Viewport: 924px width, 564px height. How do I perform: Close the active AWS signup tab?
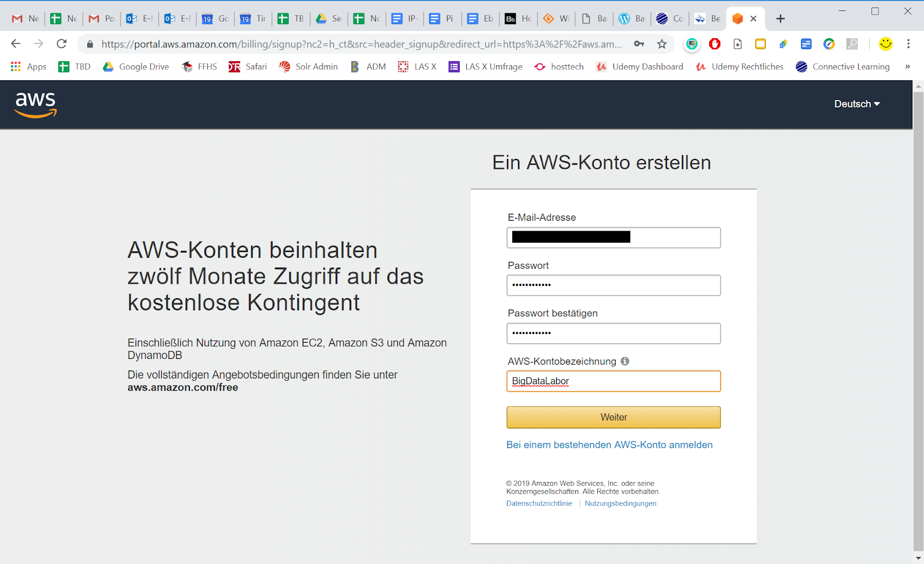[x=753, y=18]
